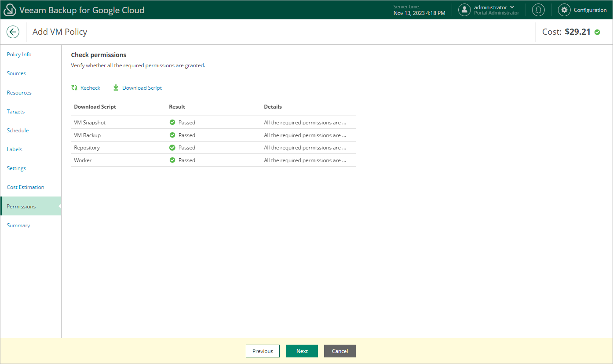The image size is (613, 364).
Task: Select the Permissions step
Action: click(31, 206)
